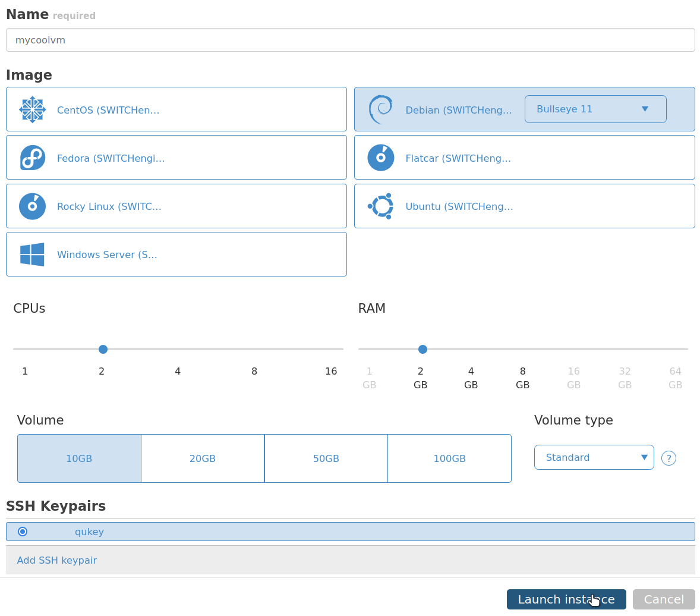Open the Volume type help icon
The image size is (700, 616).
click(669, 458)
